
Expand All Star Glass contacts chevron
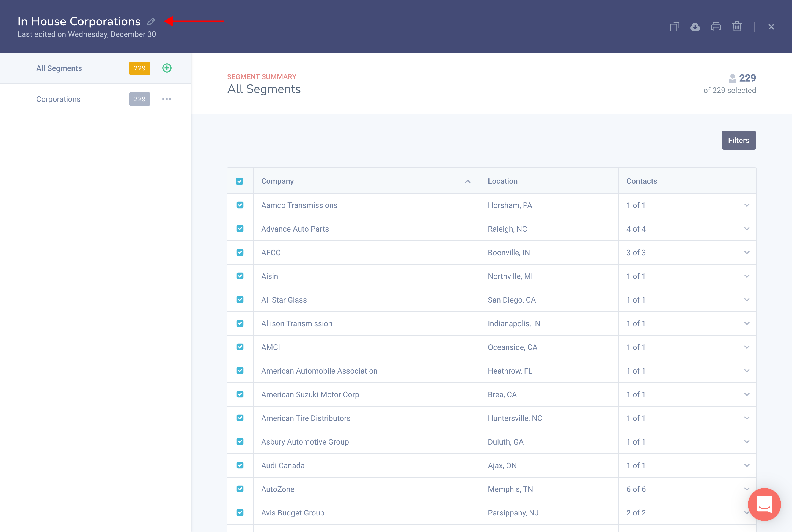pyautogui.click(x=747, y=300)
